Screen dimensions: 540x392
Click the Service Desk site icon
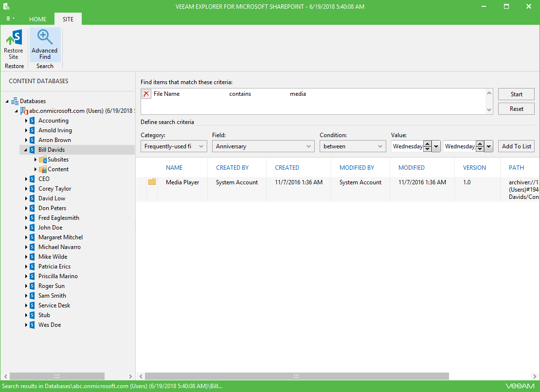(32, 305)
